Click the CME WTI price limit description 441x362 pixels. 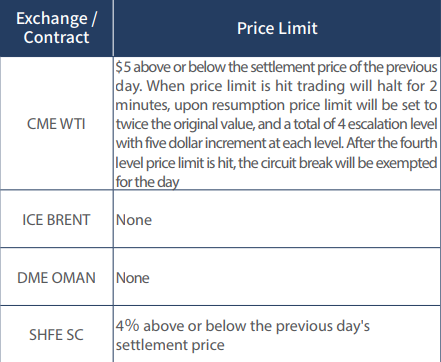point(276,124)
